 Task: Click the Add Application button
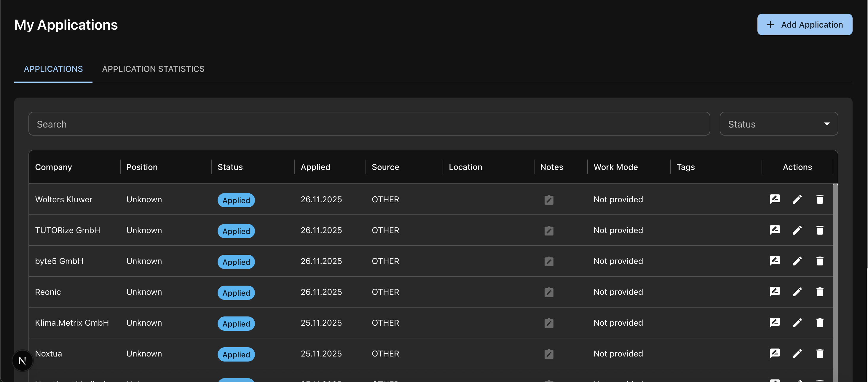tap(805, 24)
